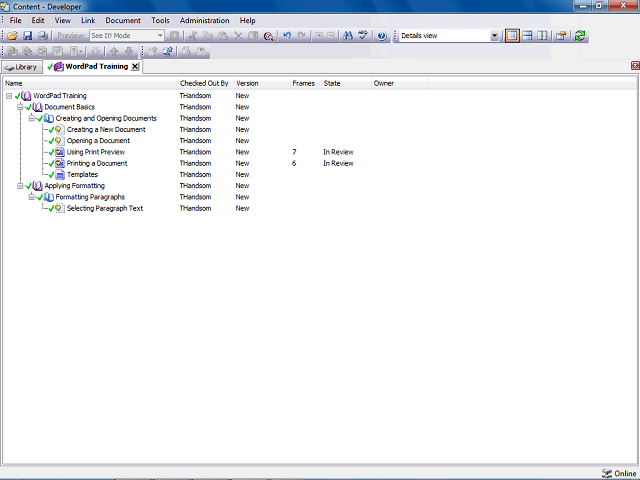Click the green Refresh arrows icon
Viewport: 640px width, 480px height.
[580, 36]
